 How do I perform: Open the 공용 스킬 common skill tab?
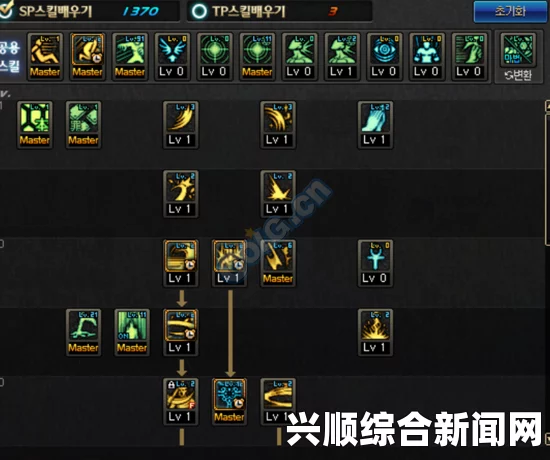tap(10, 56)
